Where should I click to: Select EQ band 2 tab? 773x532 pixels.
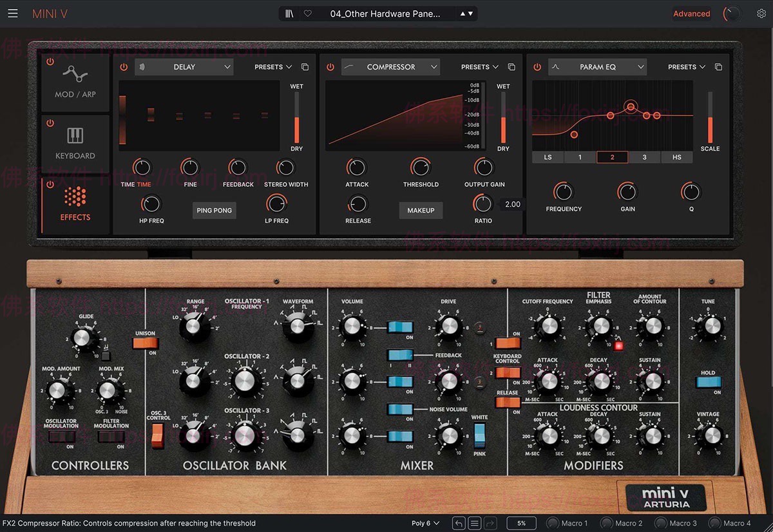612,157
